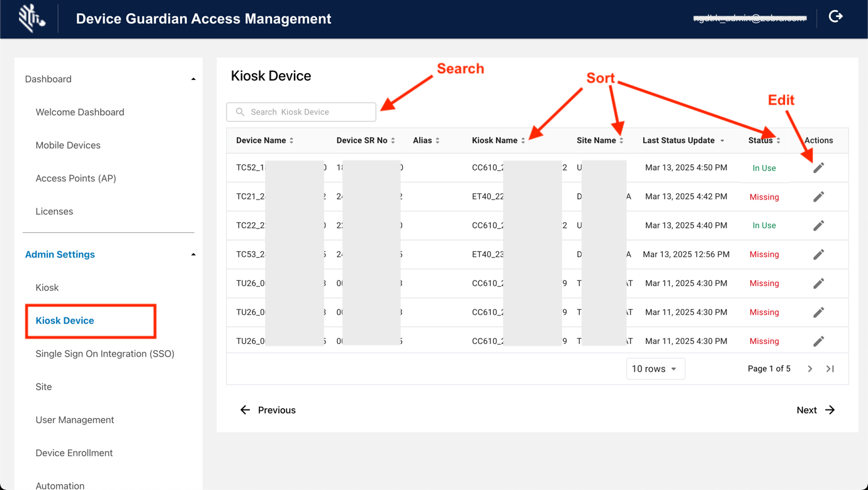The width and height of the screenshot is (868, 490).
Task: Click edit pencil for TC21 device row
Action: pos(818,197)
